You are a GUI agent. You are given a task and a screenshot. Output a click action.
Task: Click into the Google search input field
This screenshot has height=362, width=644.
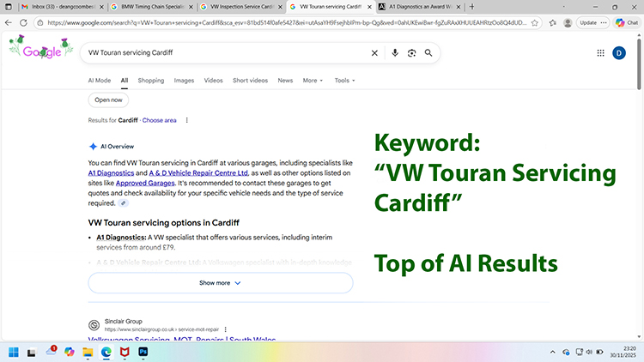click(x=223, y=53)
